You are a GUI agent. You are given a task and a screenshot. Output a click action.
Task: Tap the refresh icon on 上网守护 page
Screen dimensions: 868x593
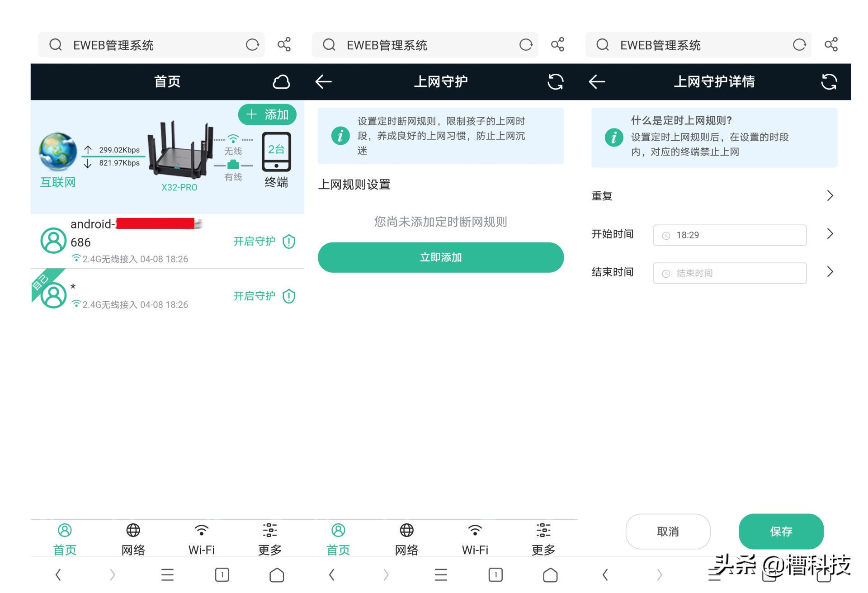(x=556, y=81)
